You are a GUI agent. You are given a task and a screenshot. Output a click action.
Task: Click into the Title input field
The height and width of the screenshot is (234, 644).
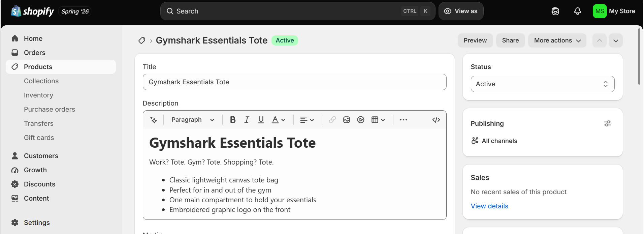point(295,82)
